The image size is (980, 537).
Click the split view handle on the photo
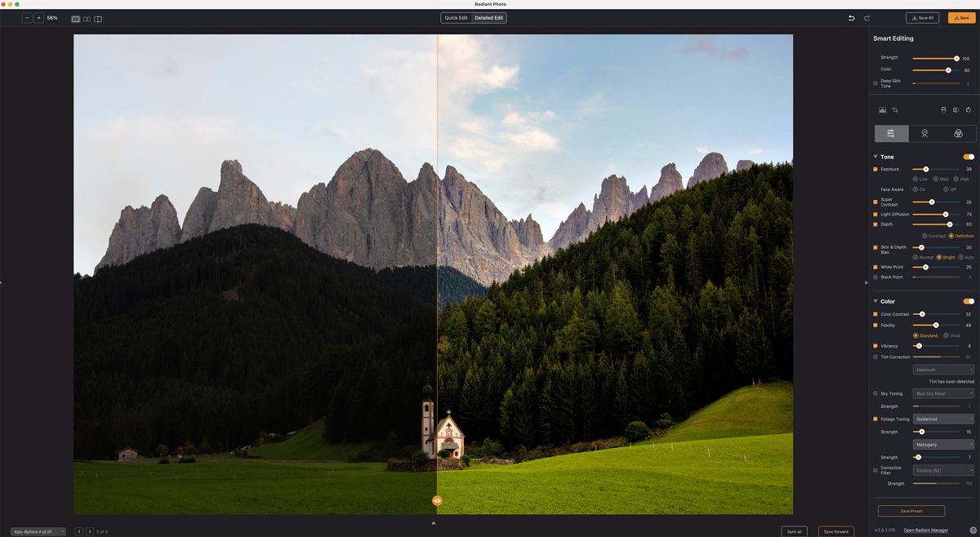437,500
